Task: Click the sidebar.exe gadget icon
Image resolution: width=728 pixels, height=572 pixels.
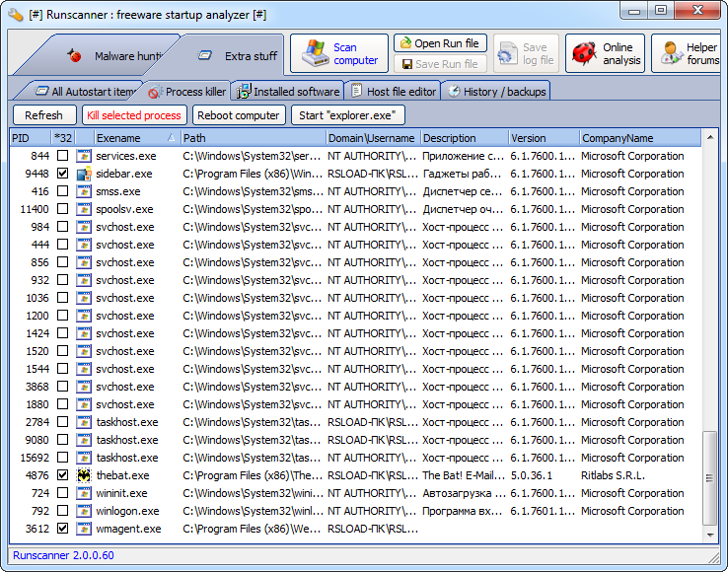Action: 84,174
